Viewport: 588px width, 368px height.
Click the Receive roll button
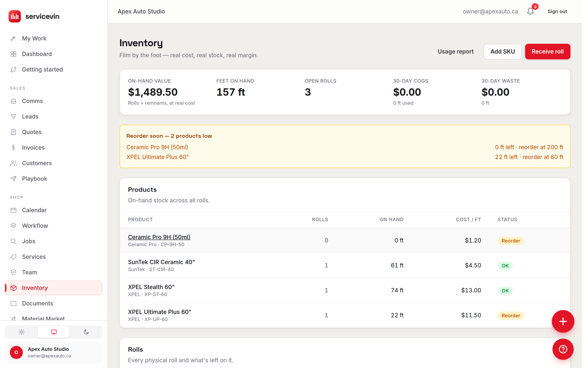(x=547, y=52)
